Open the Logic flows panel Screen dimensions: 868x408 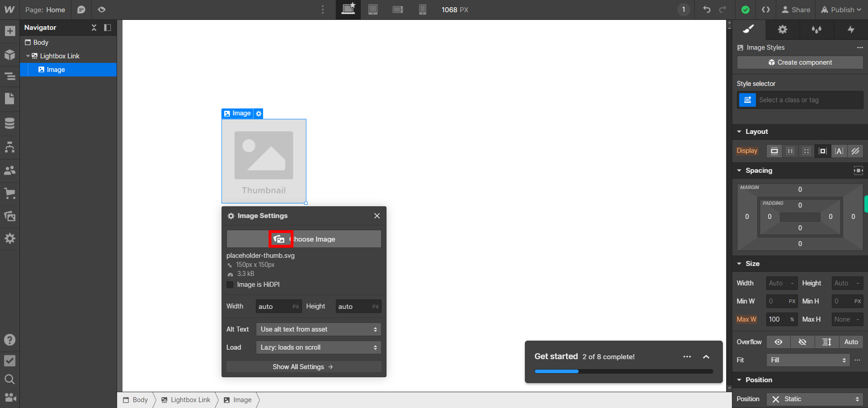point(9,147)
